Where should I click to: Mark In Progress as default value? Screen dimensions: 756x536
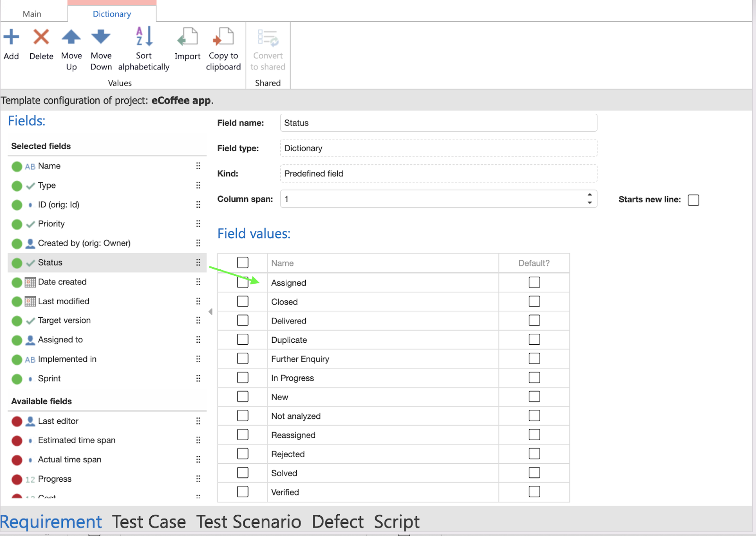click(x=534, y=378)
